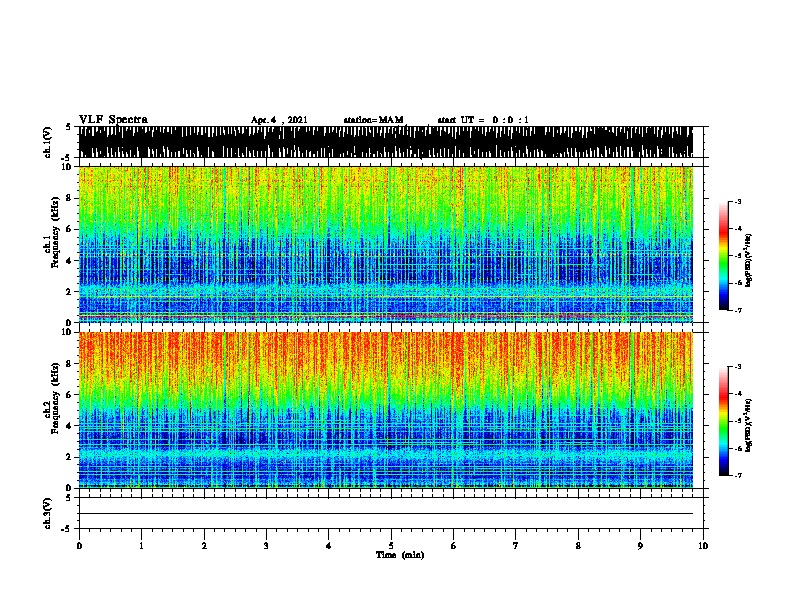Click the "-3" label on ch.2 color bar

coord(738,367)
